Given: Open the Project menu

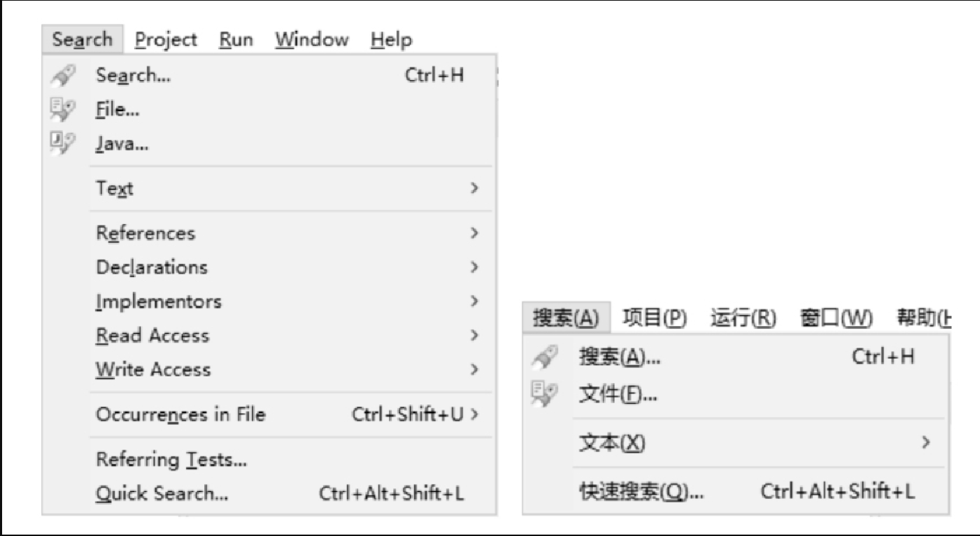Looking at the screenshot, I should [x=166, y=39].
